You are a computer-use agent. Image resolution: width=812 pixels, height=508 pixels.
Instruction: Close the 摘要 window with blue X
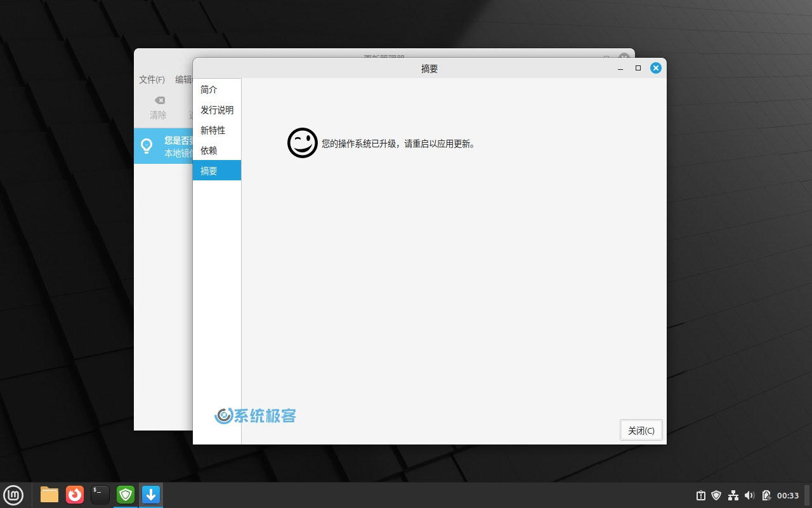[656, 68]
